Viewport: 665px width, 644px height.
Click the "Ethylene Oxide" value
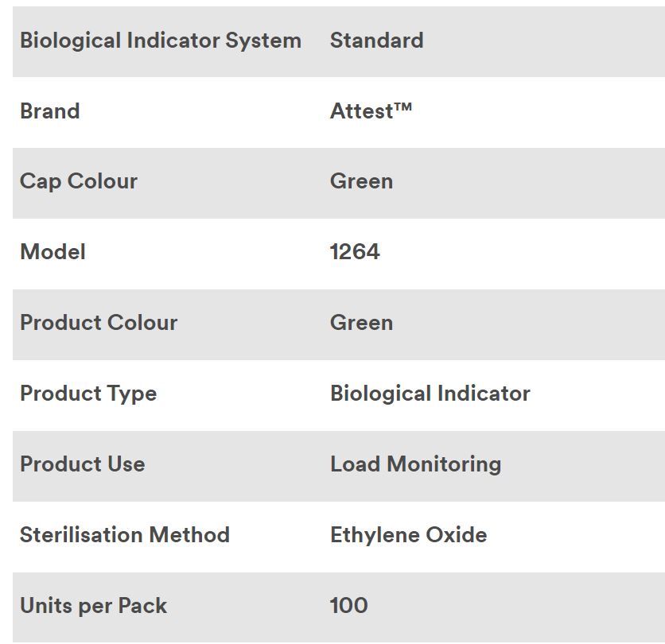point(408,535)
